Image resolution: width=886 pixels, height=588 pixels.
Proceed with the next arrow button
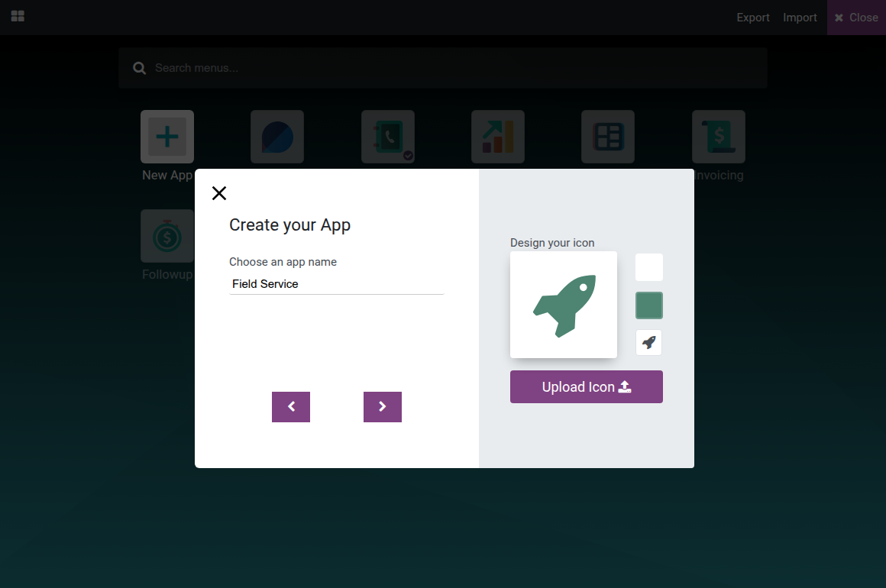(x=383, y=407)
